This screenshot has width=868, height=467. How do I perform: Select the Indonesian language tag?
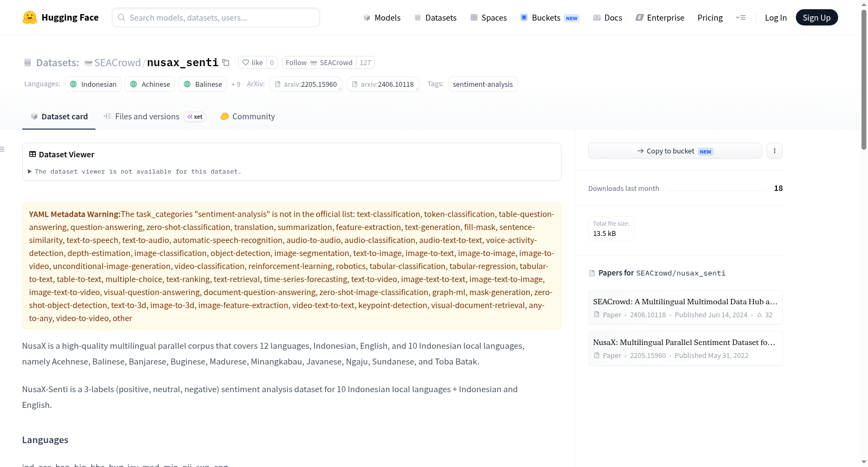pos(93,84)
